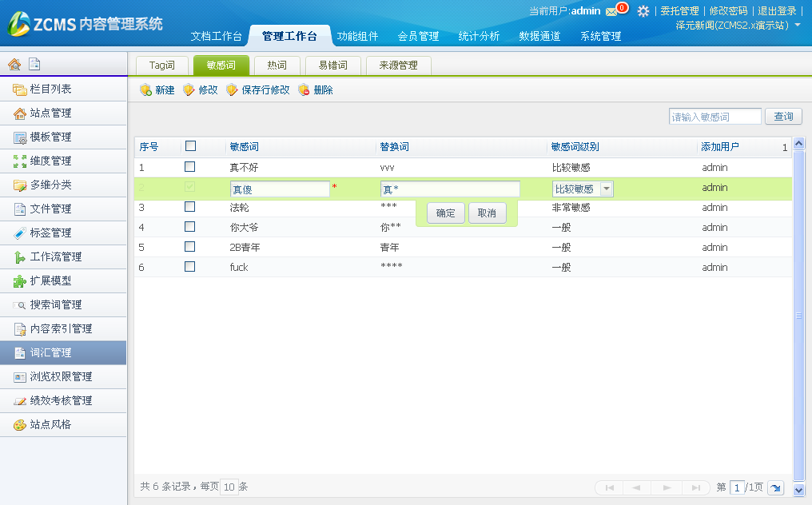Expand the 敏感词级别 dropdown in edited row
Viewport: 812px width, 505px height.
point(607,189)
